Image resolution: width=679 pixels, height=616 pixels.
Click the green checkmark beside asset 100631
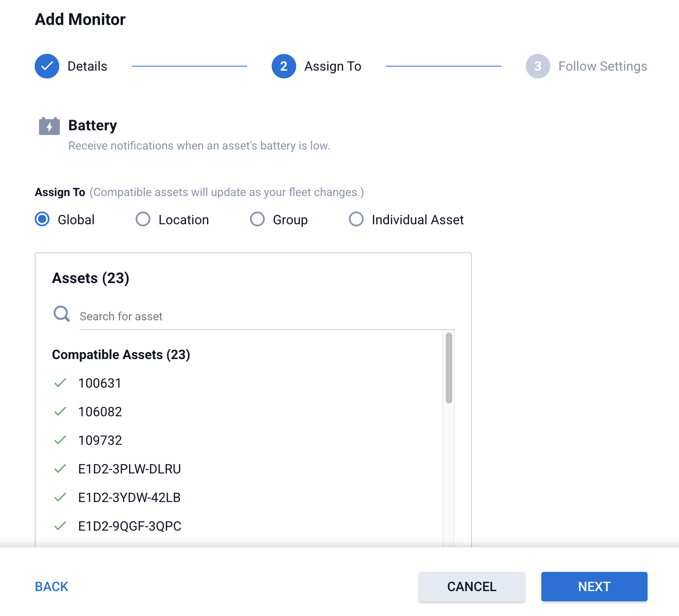tap(60, 383)
